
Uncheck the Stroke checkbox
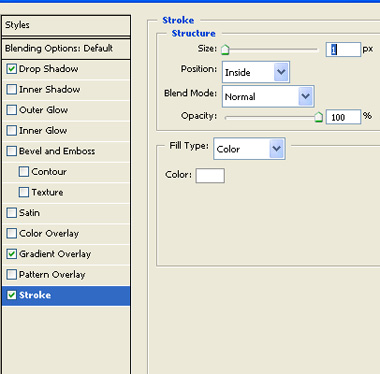coord(12,295)
